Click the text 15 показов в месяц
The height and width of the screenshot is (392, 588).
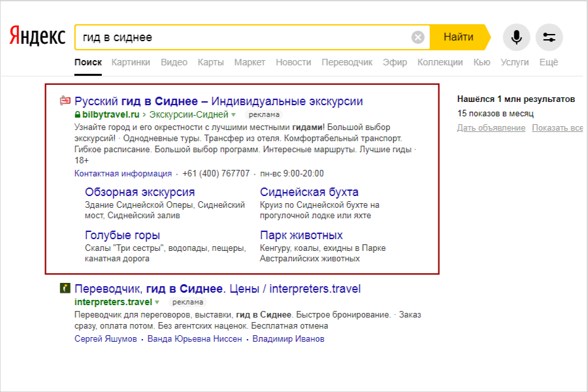495,113
